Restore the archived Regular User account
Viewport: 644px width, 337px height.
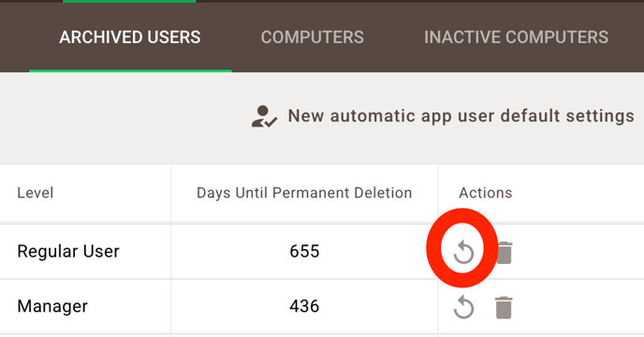click(x=463, y=252)
